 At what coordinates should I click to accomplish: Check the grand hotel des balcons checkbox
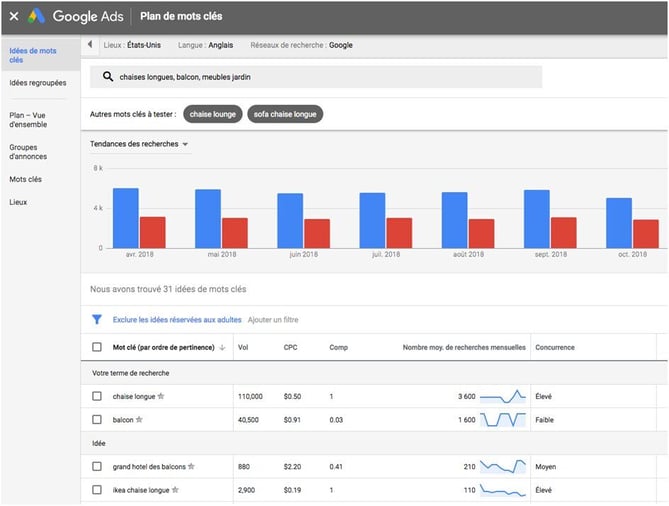[97, 466]
